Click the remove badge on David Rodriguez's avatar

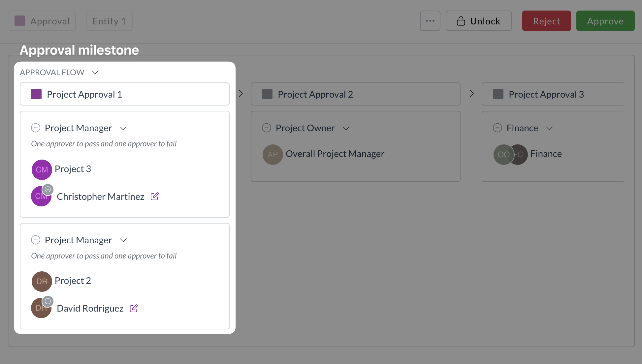tap(48, 301)
